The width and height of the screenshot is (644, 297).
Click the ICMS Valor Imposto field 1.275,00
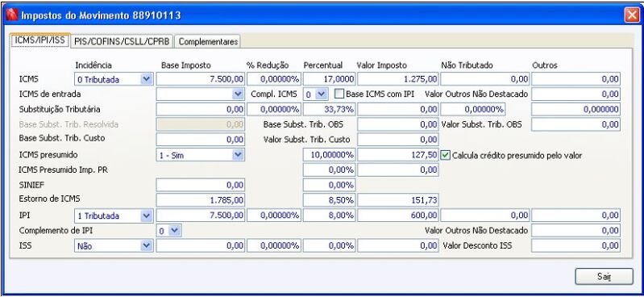pyautogui.click(x=398, y=79)
